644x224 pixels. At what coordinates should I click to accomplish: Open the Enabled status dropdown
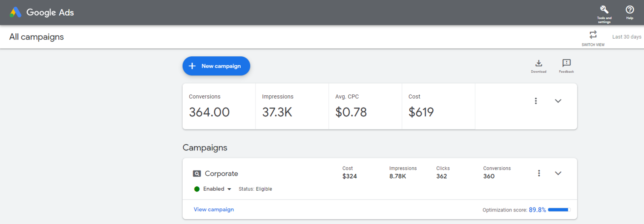click(217, 189)
